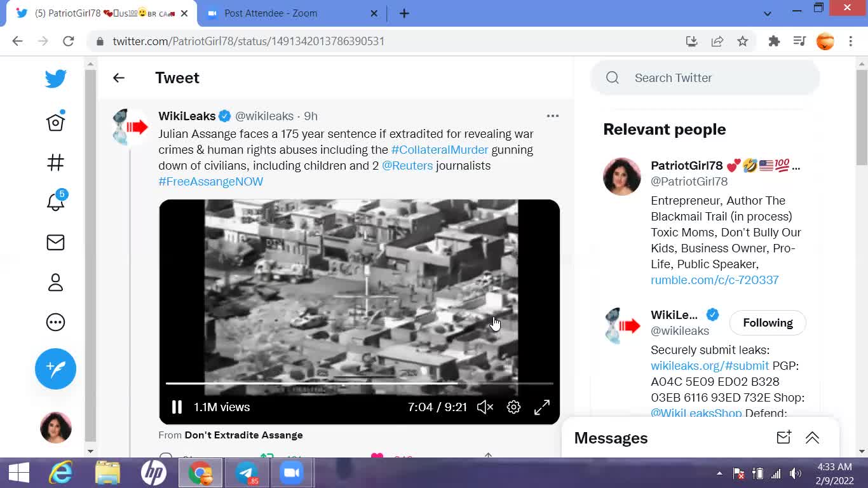
Task: Open the tweet's three-dot more menu
Action: [x=553, y=116]
